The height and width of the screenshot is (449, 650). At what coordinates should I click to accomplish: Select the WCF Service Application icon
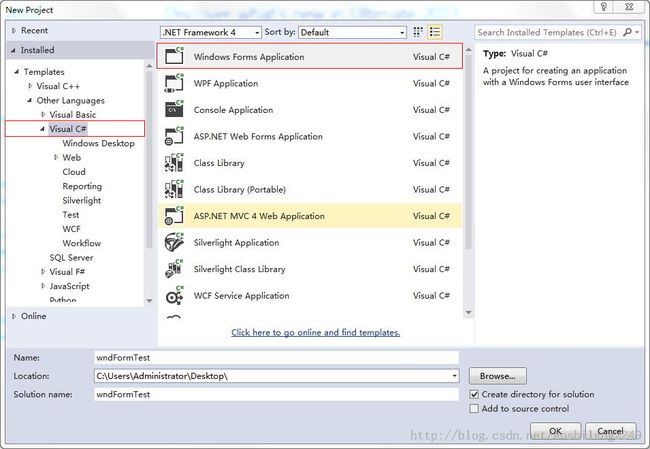tap(174, 295)
